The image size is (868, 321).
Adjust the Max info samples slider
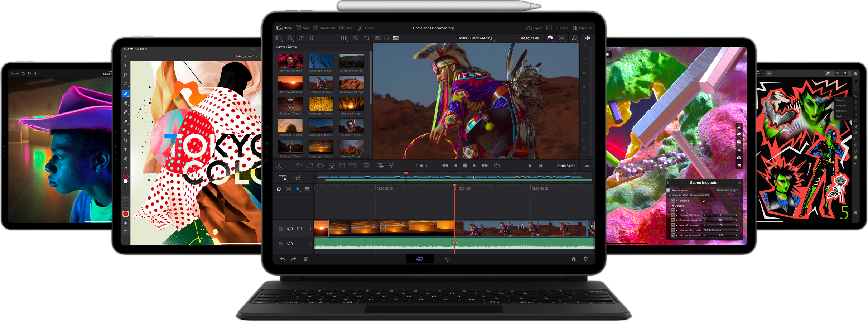pos(720,225)
